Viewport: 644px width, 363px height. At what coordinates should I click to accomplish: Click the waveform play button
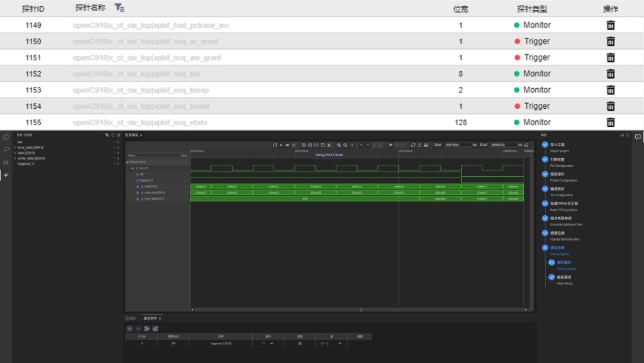281,145
